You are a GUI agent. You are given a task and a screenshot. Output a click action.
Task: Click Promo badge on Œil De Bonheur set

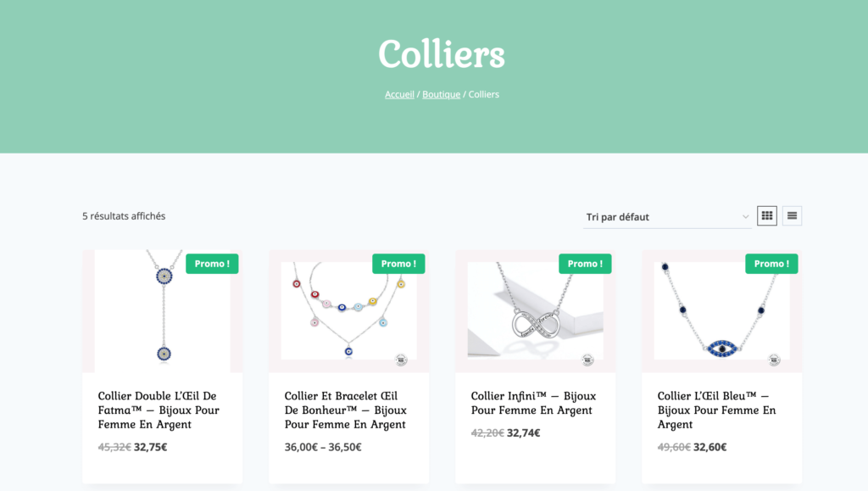398,264
